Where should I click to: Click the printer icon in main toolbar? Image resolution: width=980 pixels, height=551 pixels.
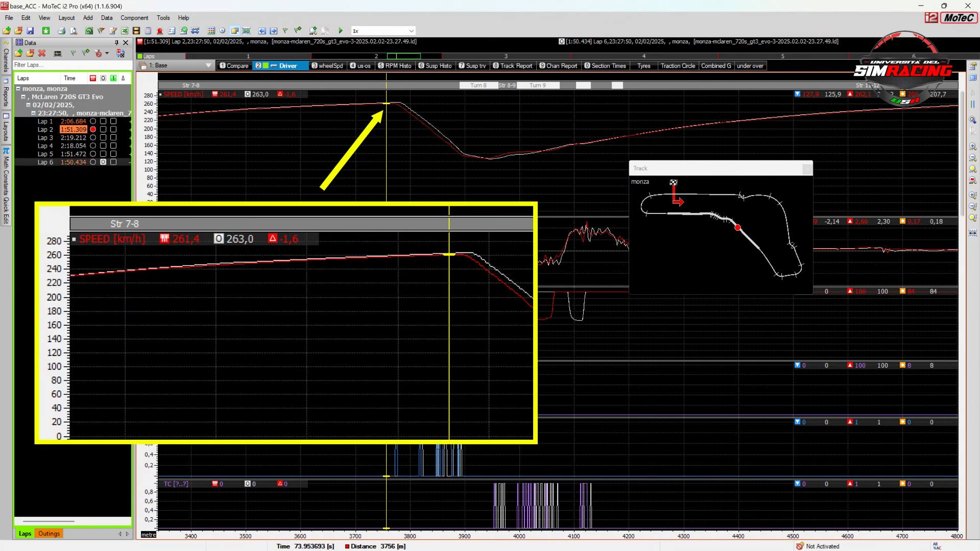[x=61, y=31]
